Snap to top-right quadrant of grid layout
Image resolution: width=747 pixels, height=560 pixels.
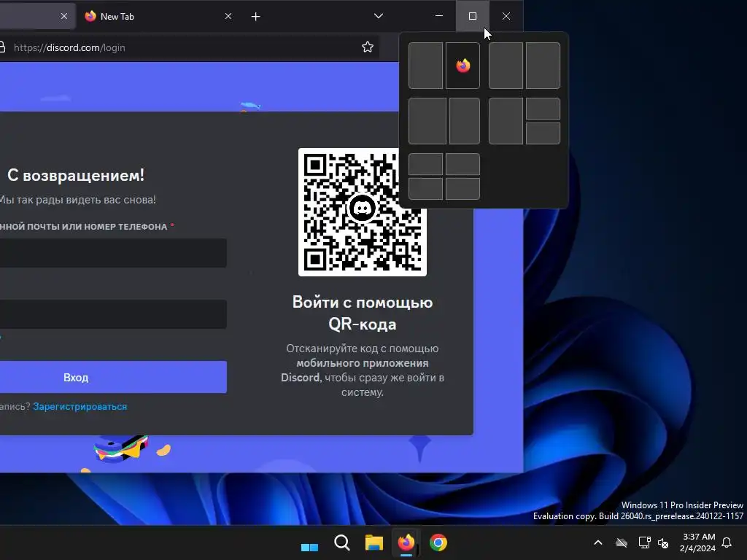462,164
